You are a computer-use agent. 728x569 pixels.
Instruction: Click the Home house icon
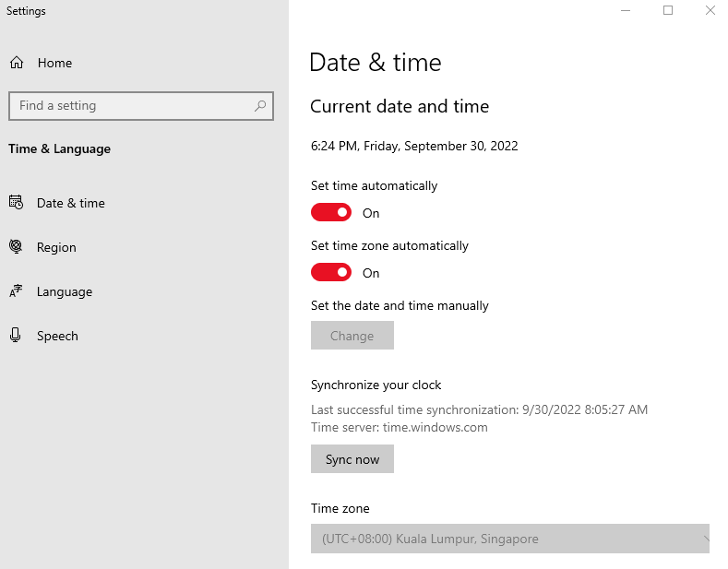(x=17, y=63)
